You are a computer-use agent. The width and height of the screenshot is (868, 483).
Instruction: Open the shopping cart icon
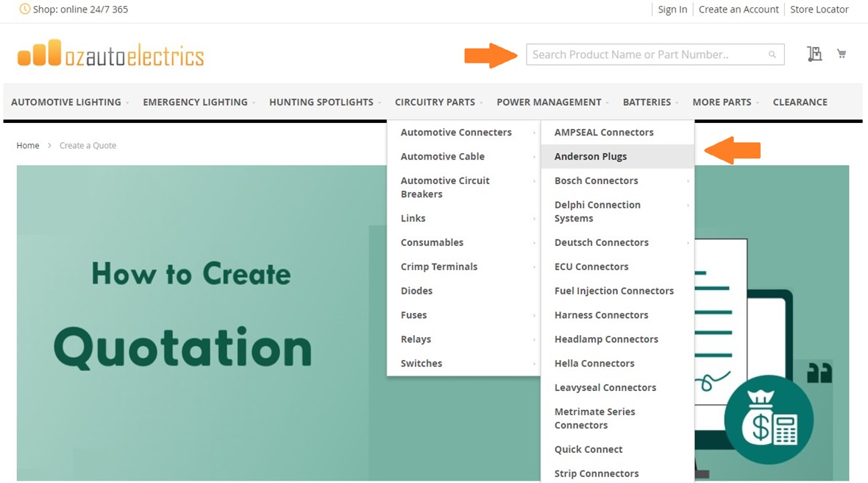pos(842,54)
